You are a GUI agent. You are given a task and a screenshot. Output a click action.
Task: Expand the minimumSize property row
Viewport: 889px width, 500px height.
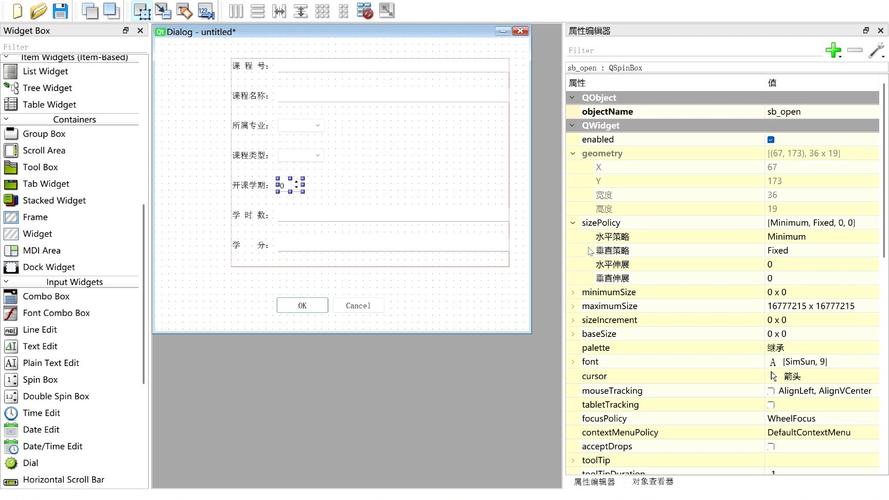coord(573,293)
